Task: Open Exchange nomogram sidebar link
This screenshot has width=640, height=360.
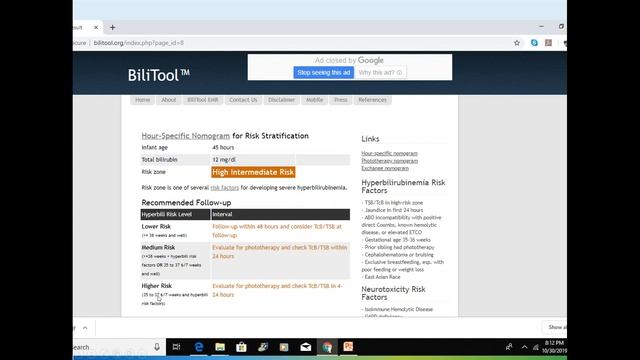Action: pos(385,168)
